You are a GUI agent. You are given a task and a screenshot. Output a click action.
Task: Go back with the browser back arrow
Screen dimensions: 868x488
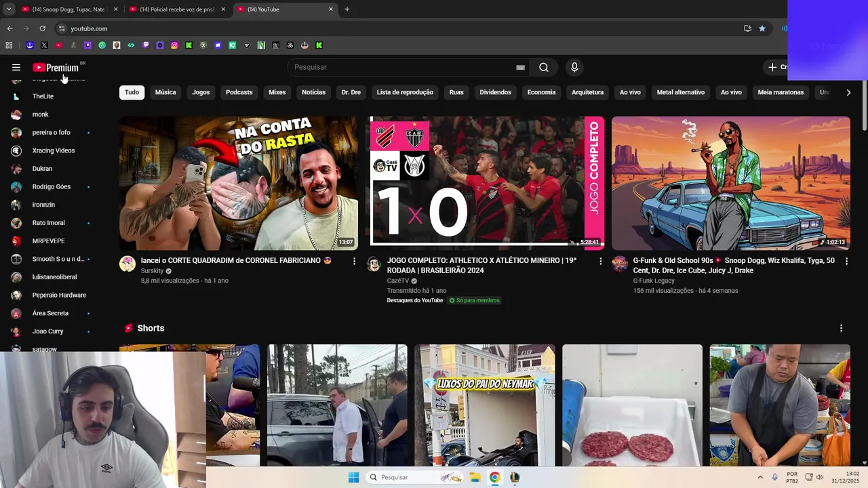pyautogui.click(x=9, y=28)
